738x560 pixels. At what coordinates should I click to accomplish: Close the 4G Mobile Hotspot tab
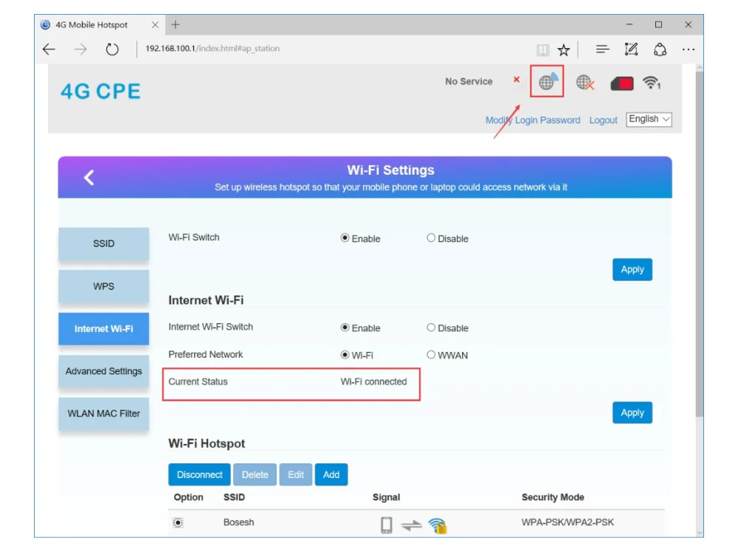[155, 24]
